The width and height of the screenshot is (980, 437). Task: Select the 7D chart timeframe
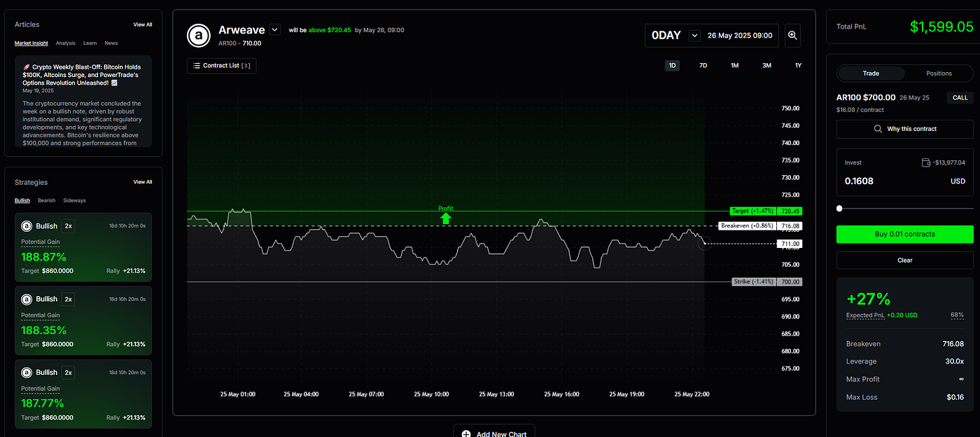point(703,65)
